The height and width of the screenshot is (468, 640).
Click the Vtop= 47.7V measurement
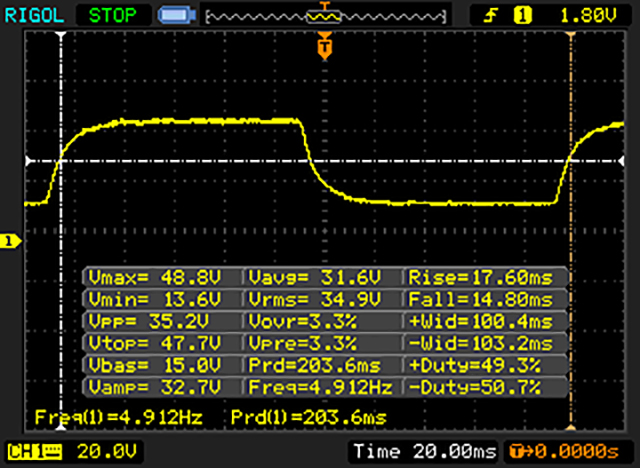155,343
